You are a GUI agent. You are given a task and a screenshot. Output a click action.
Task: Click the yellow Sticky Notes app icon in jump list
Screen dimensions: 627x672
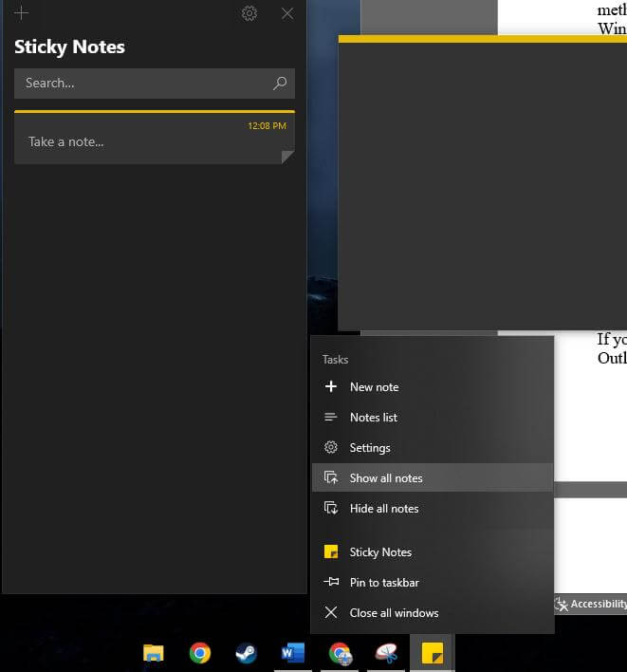[331, 551]
